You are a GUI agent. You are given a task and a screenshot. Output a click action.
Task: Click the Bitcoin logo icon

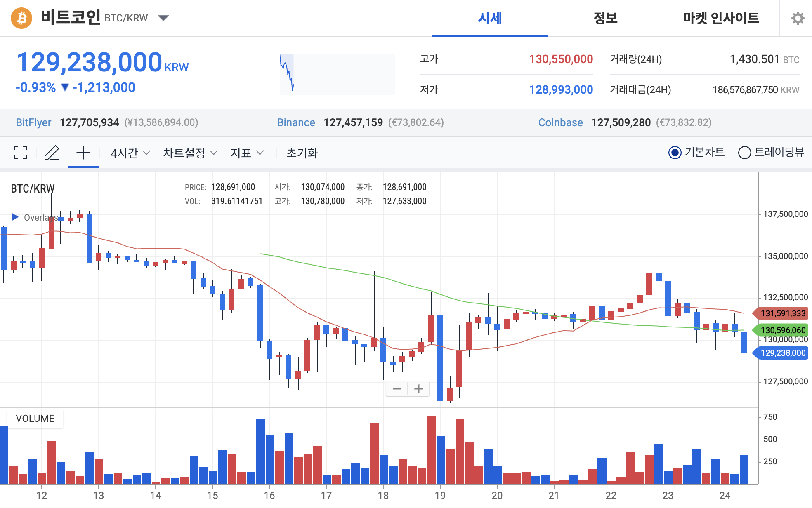(x=21, y=17)
